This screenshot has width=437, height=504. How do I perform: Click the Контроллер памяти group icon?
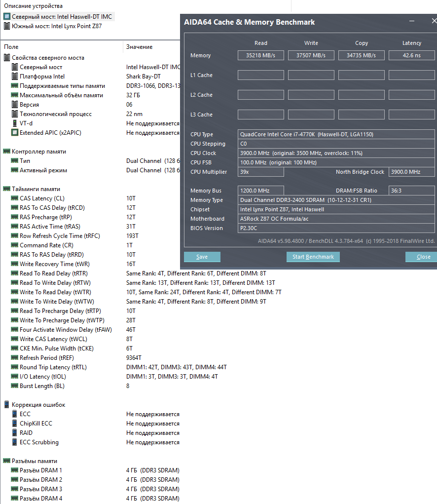[x=7, y=151]
